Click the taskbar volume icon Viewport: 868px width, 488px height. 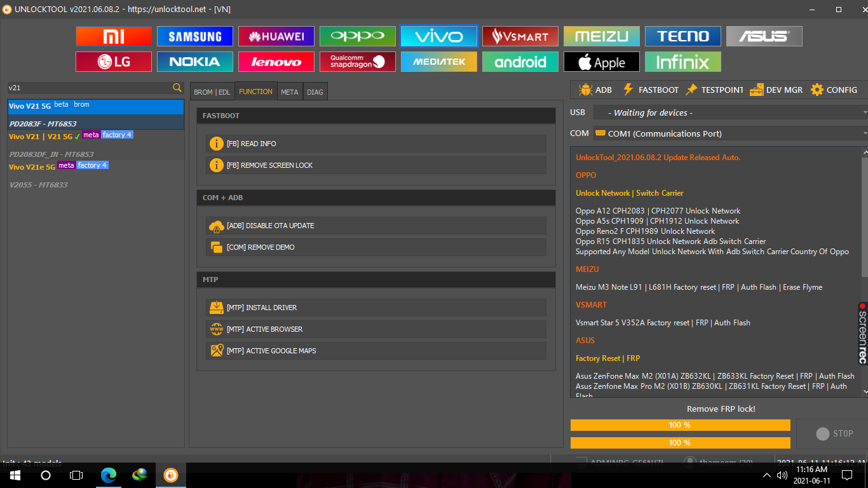782,475
